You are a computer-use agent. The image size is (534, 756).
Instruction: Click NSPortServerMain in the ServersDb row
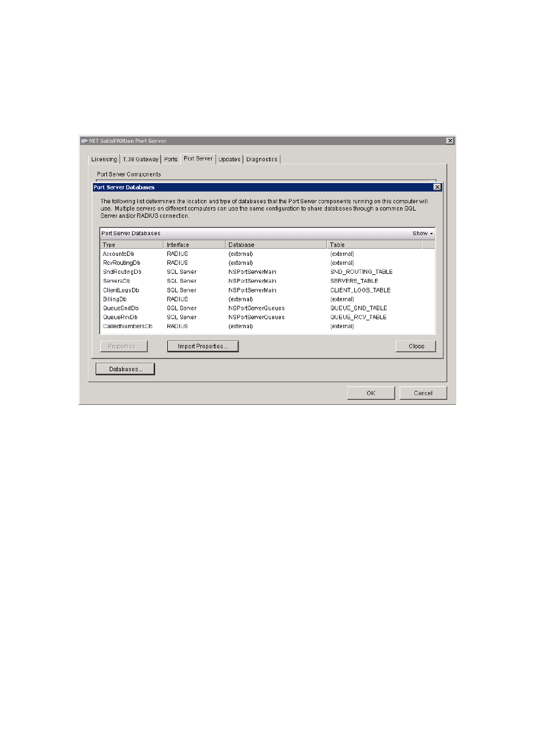252,281
